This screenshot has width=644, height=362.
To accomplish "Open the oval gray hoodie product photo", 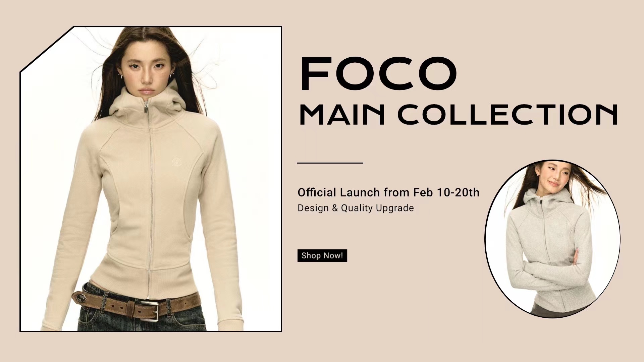I will click(552, 239).
